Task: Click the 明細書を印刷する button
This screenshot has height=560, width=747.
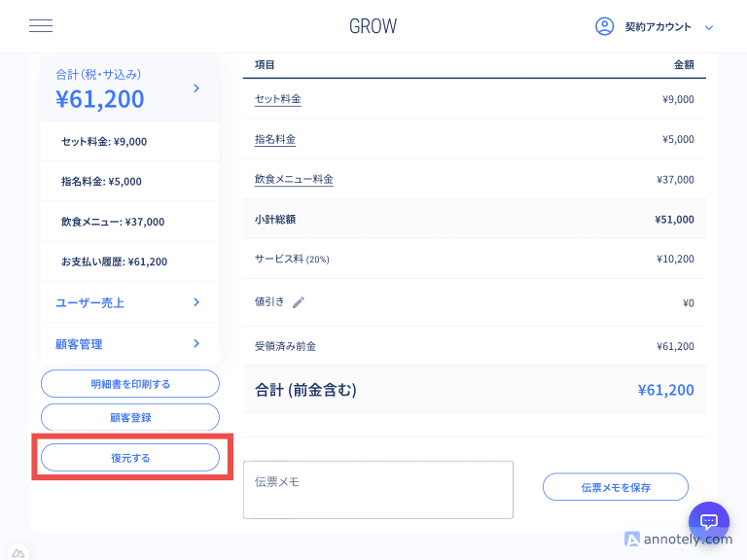Action: click(x=130, y=384)
